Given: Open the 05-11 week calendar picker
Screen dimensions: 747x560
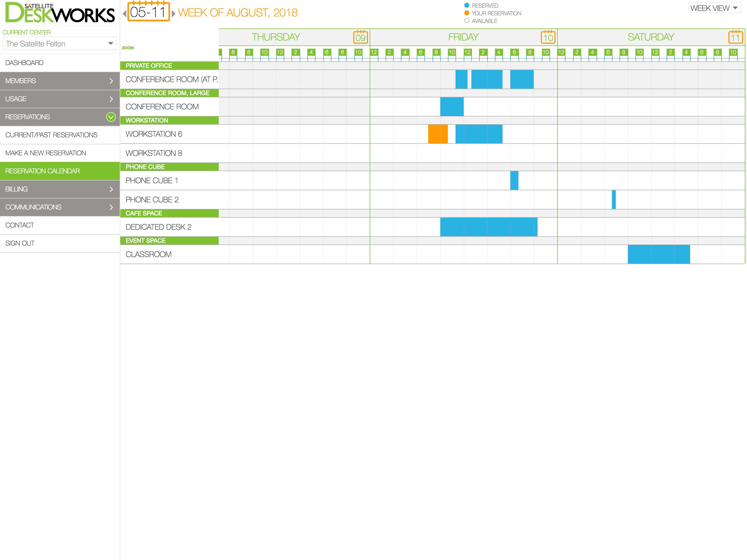Looking at the screenshot, I should [148, 11].
